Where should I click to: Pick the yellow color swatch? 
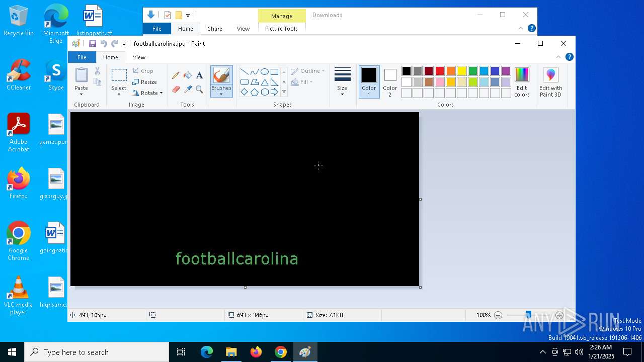pos(462,71)
